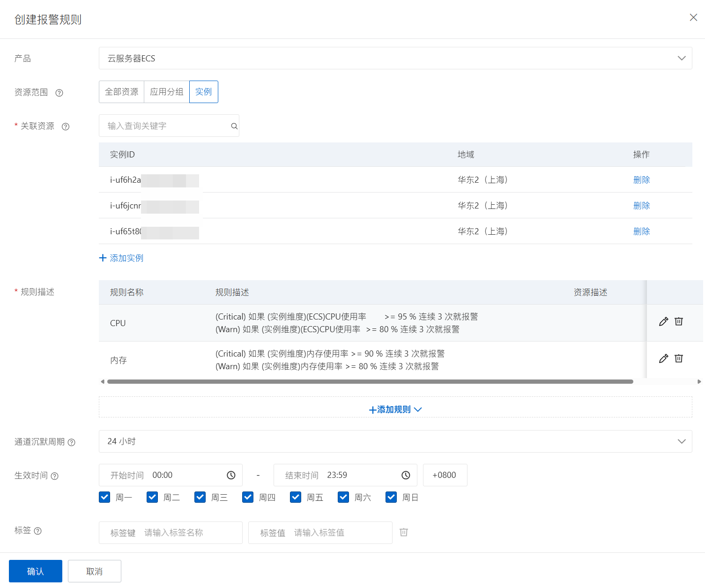705x588 pixels.
Task: Click the 规则名称 column header
Action: click(x=126, y=292)
